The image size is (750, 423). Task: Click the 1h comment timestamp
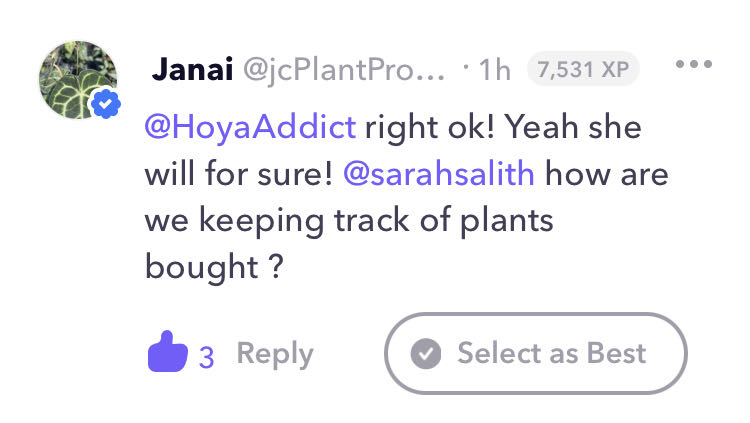coord(494,69)
